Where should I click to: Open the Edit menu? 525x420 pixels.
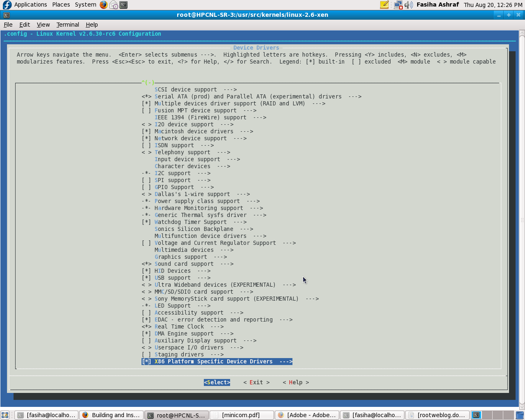coord(25,25)
